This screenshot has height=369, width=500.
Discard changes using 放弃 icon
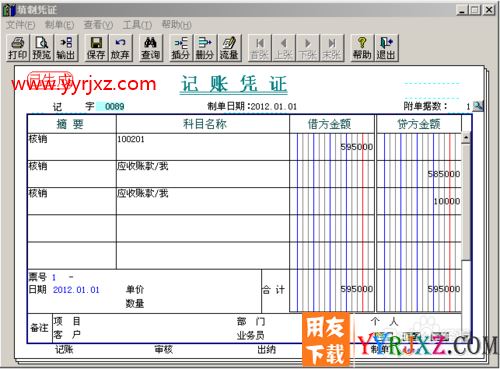tap(120, 48)
